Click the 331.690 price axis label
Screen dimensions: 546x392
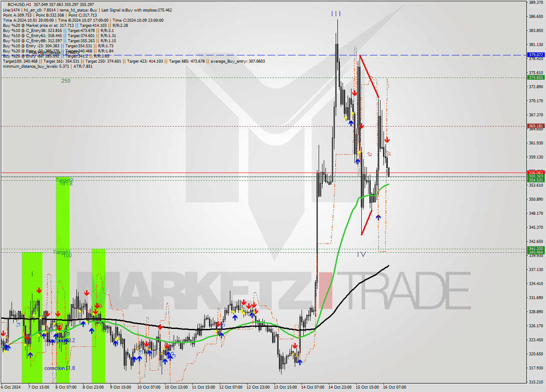[536, 298]
